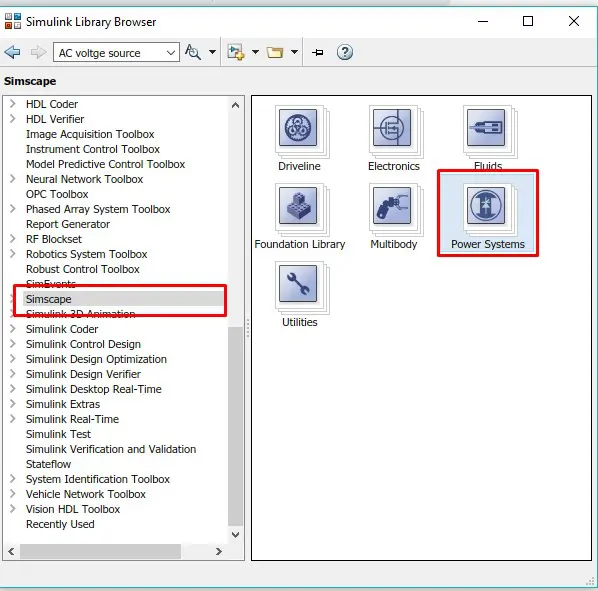Expand the Simulink Extras node
The image size is (598, 591).
[x=13, y=404]
